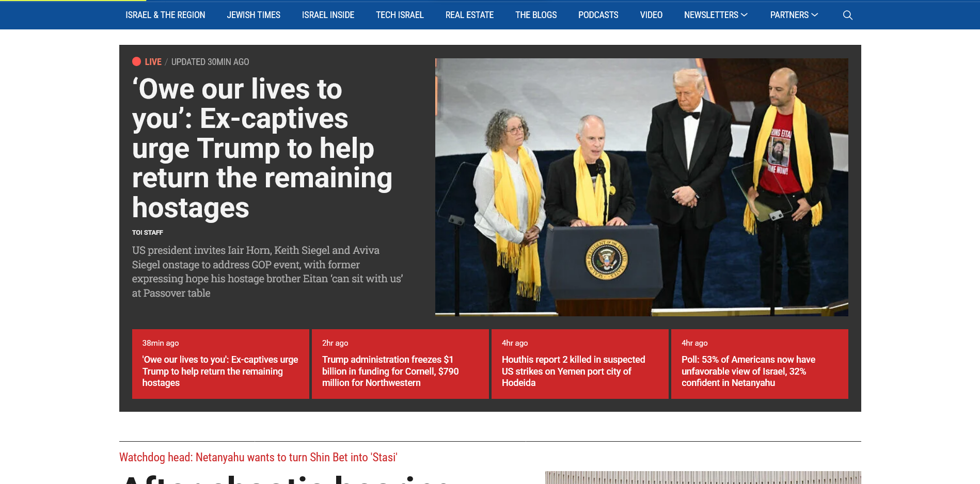Expand the Partners dropdown menu

pos(794,15)
